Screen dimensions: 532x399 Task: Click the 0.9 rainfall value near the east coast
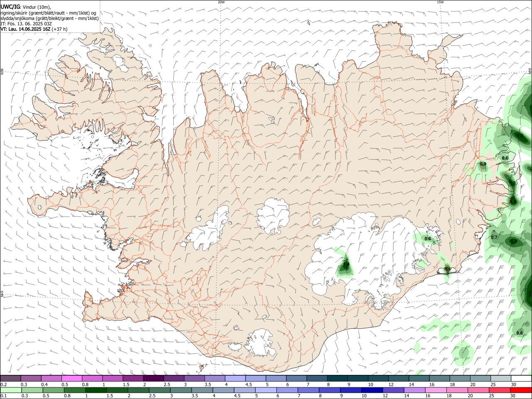point(483,164)
